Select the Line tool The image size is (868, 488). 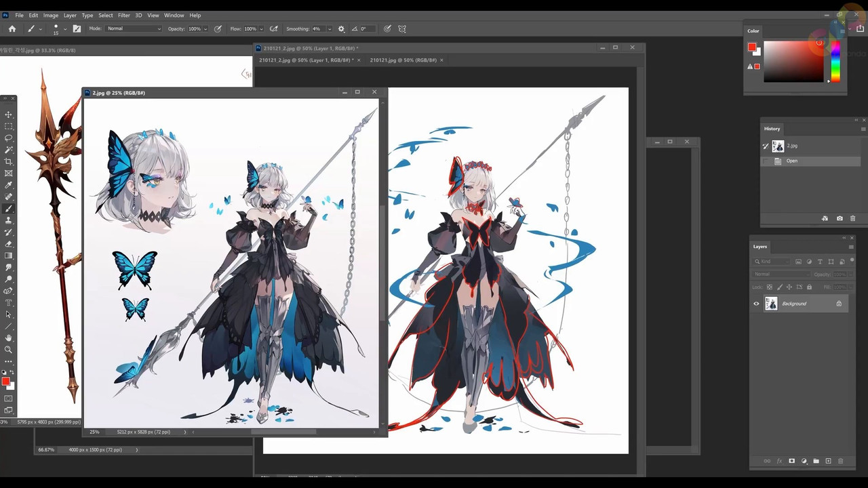click(x=8, y=326)
